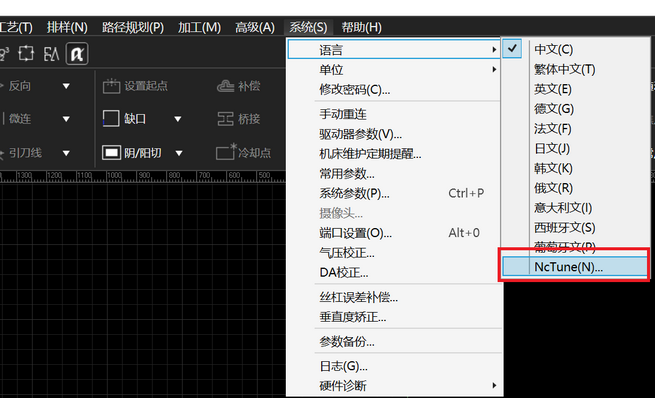Open the 单位 submenu
The image size is (655, 398).
point(394,69)
